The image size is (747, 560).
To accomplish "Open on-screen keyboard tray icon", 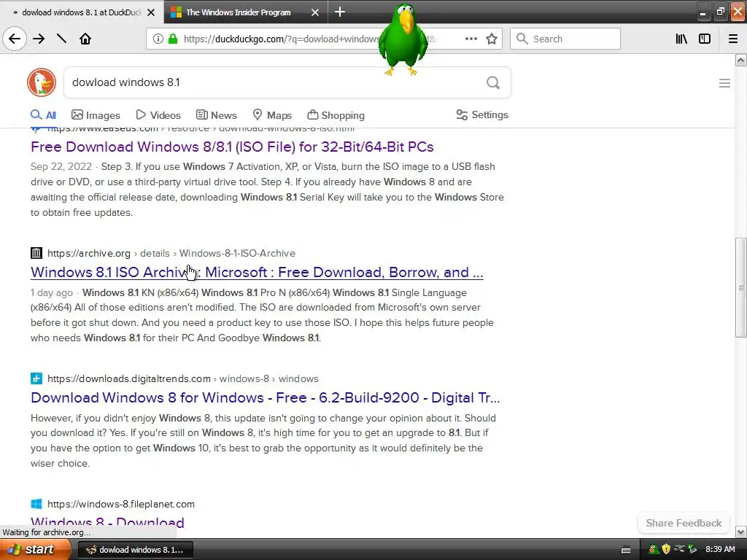I will (626, 550).
